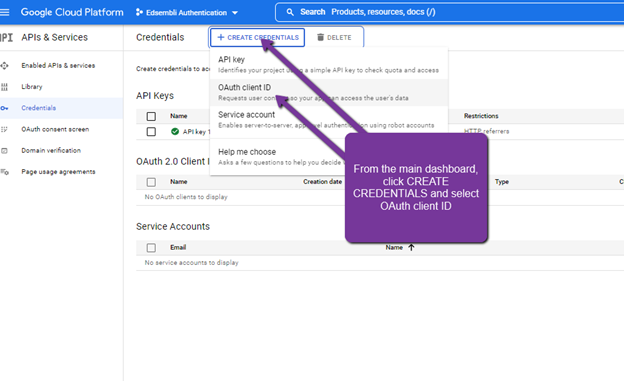The width and height of the screenshot is (624, 381).
Task: Open Domain verification page
Action: [51, 150]
